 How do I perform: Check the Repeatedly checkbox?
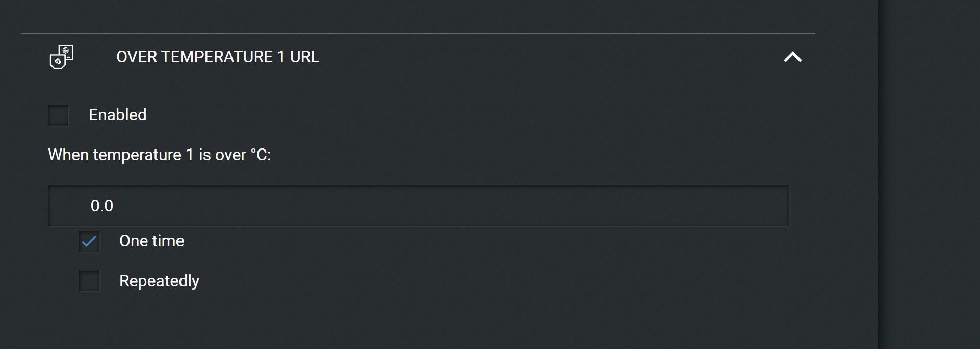pyautogui.click(x=89, y=281)
